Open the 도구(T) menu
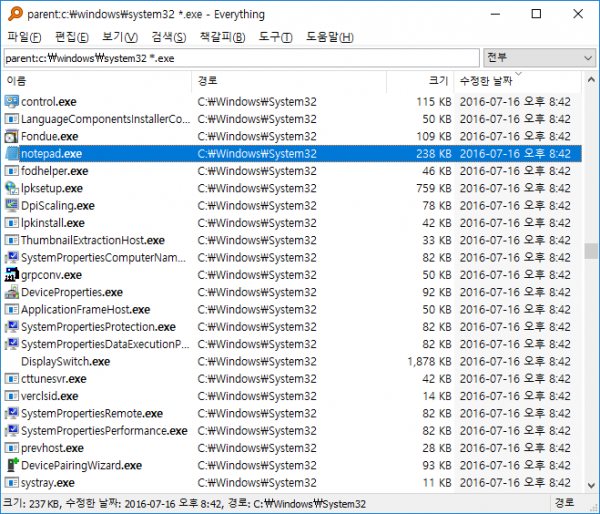 coord(276,37)
